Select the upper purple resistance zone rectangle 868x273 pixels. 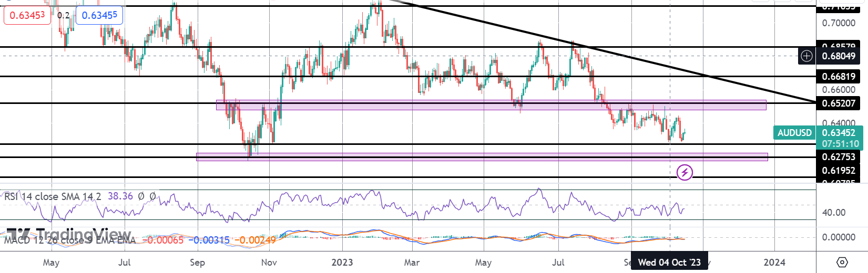pos(491,105)
